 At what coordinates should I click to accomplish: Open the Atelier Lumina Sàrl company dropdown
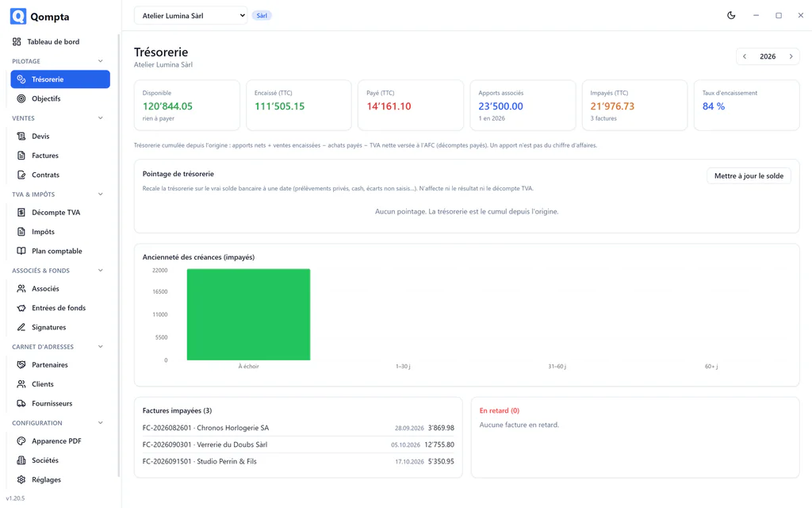(x=190, y=16)
